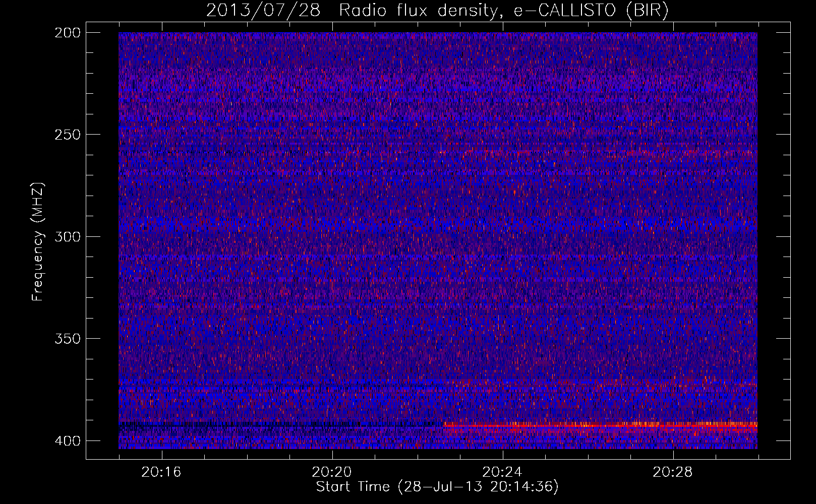Select the 'Frequency (MHZ)' axis label
816x504 pixels.
click(x=38, y=242)
